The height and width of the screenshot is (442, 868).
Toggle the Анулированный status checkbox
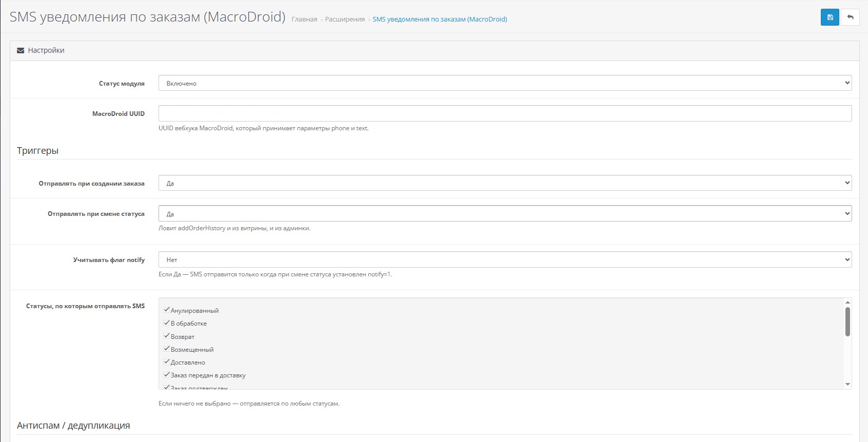click(167, 310)
